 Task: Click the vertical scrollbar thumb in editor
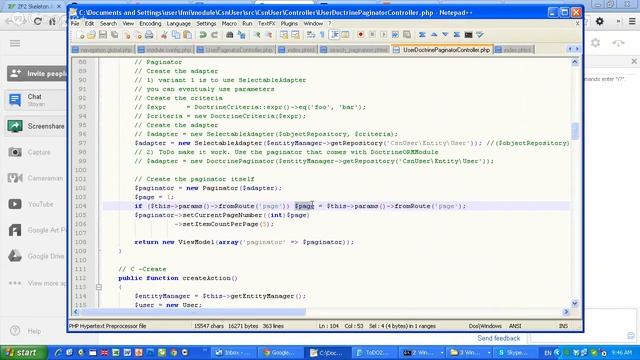click(575, 131)
